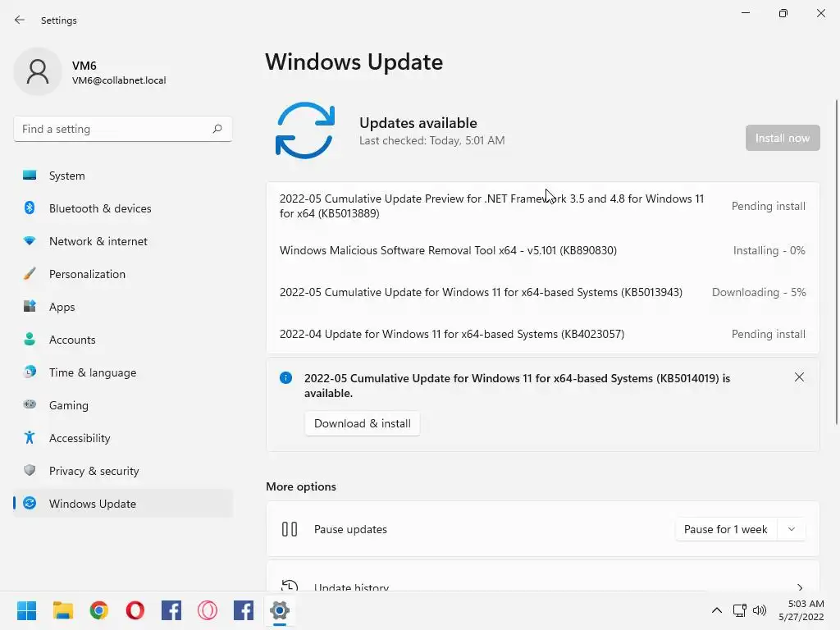
Task: Launch Opera browser from the taskbar
Action: [135, 610]
